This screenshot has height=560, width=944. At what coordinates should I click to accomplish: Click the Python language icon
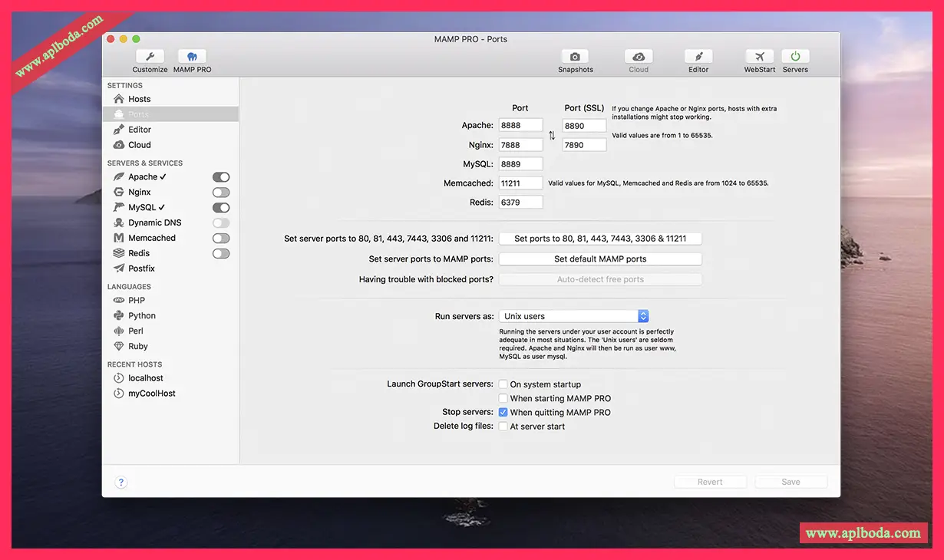(x=119, y=316)
